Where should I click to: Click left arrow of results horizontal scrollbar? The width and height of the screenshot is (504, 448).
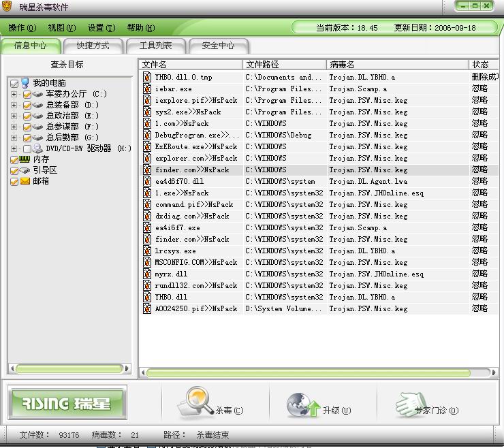pyautogui.click(x=143, y=373)
